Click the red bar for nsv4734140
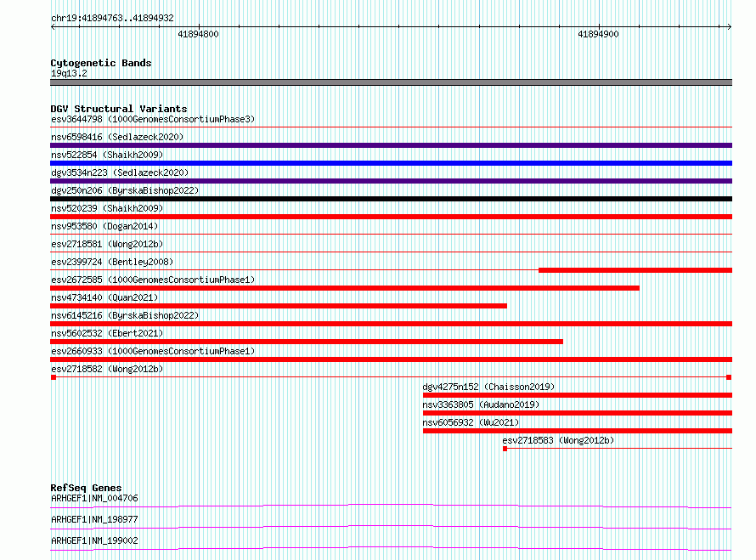Image resolution: width=756 pixels, height=560 pixels. [x=279, y=306]
